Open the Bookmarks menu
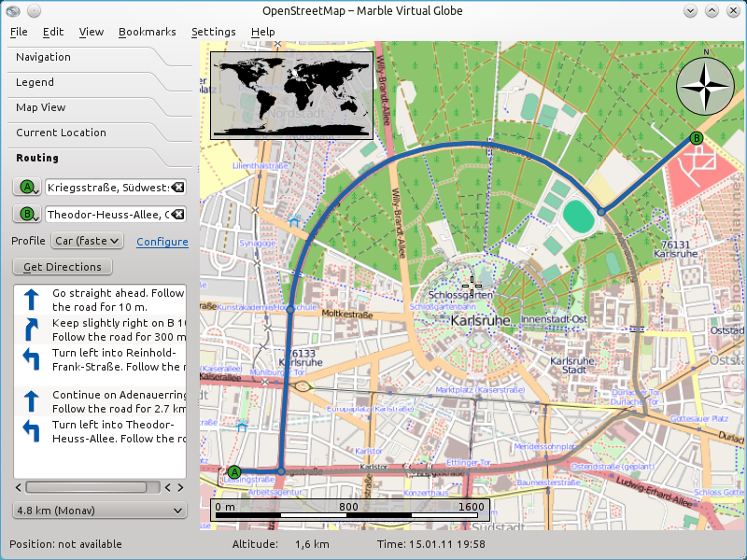Image resolution: width=747 pixels, height=560 pixels. point(148,32)
